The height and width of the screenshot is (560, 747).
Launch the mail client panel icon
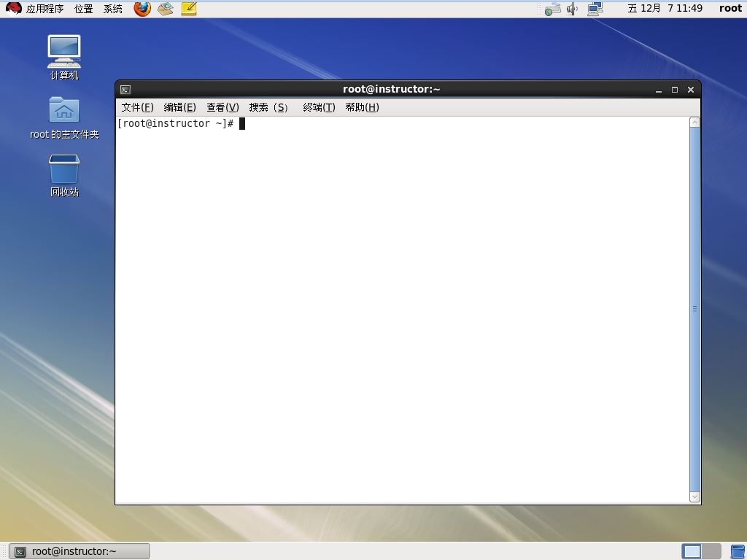click(x=166, y=8)
